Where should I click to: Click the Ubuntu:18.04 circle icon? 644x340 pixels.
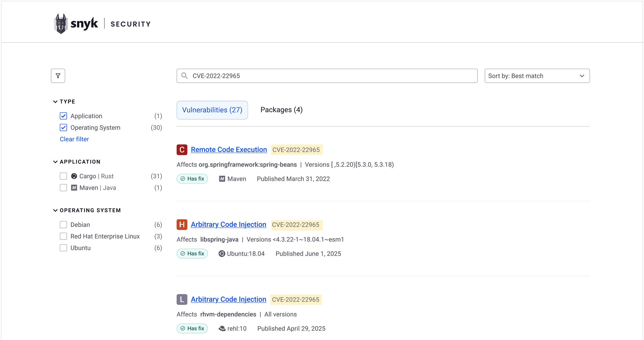point(222,254)
